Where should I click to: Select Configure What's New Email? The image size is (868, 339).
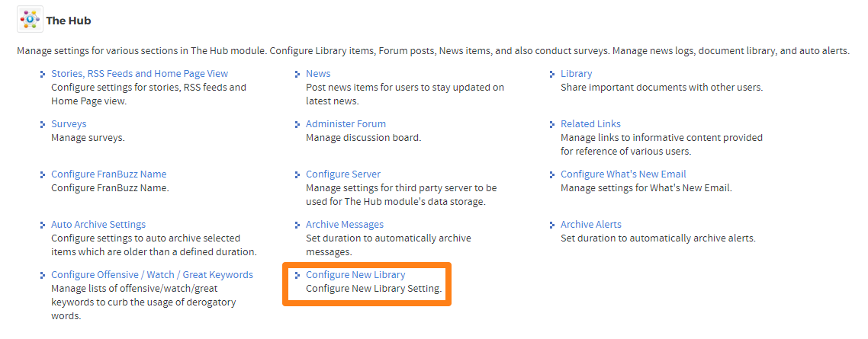click(623, 174)
